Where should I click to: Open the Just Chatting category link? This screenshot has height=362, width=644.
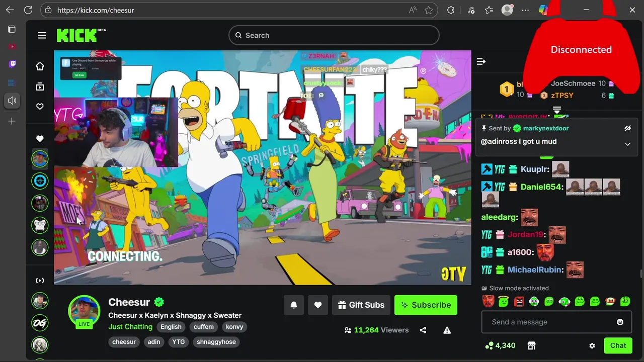tap(130, 327)
